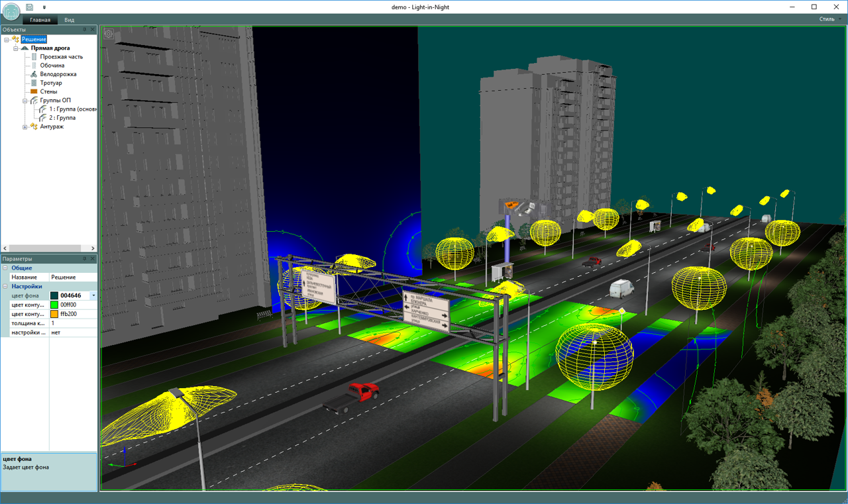This screenshot has width=848, height=504.
Task: Click the Save floppy disk icon
Action: pyautogui.click(x=30, y=7)
